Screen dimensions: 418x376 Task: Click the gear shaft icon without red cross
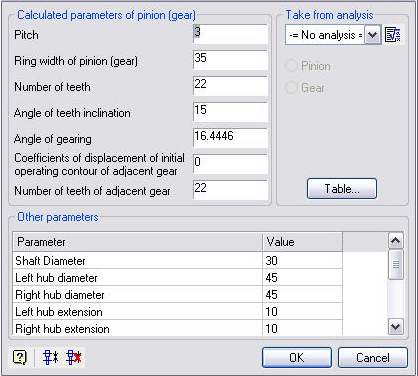coord(50,358)
